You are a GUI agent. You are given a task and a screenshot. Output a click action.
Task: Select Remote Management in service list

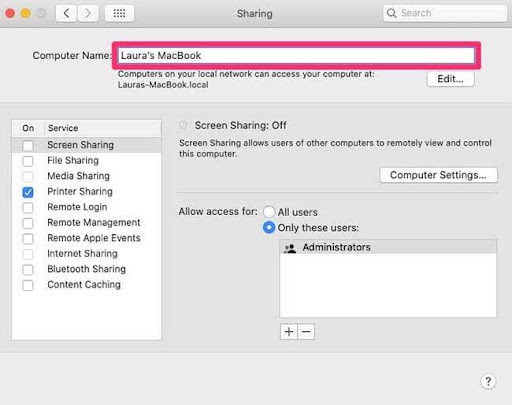(x=87, y=223)
